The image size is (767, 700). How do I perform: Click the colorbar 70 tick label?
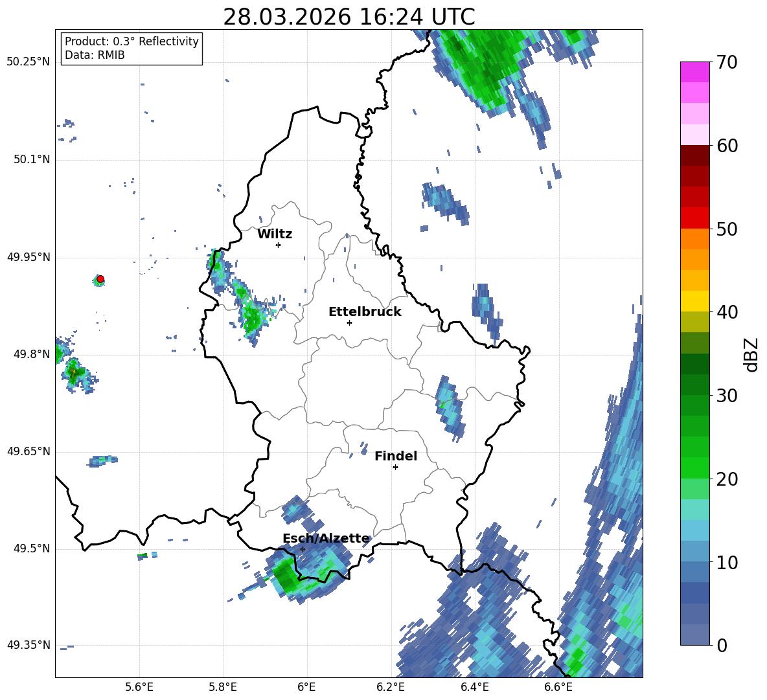[727, 63]
